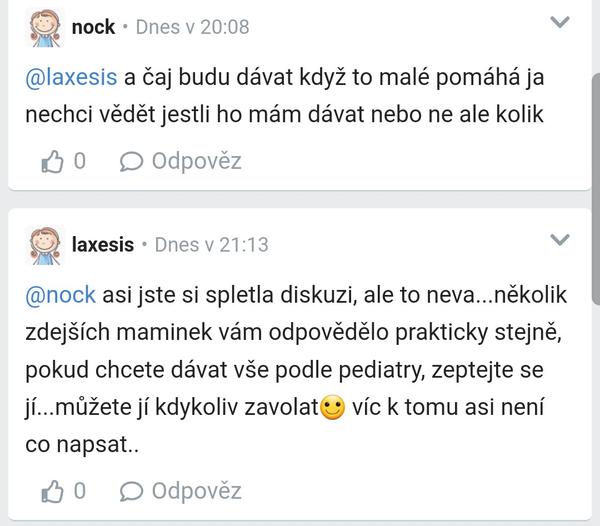
Task: Click the like count on laxesis's comment
Action: pyautogui.click(x=80, y=490)
